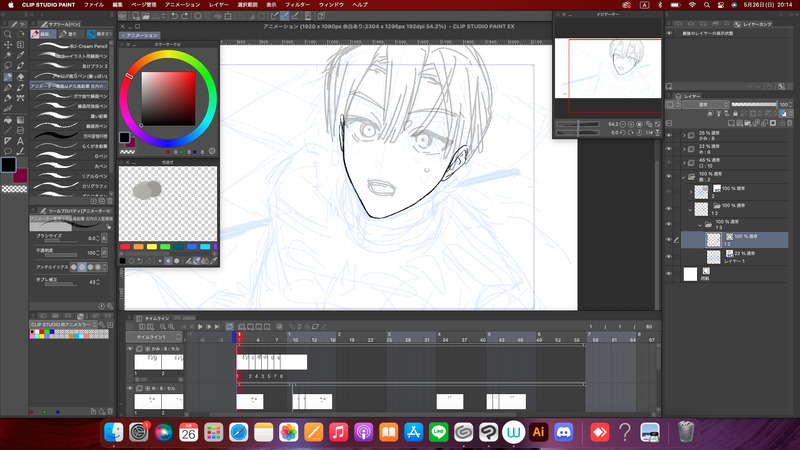
Task: Open the アニメーション menu
Action: (x=183, y=5)
